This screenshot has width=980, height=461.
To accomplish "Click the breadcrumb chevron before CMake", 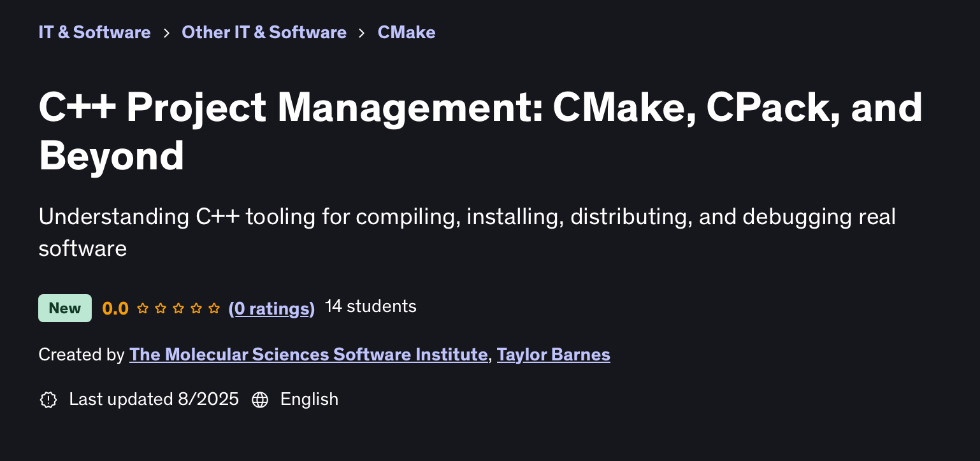I will (362, 32).
